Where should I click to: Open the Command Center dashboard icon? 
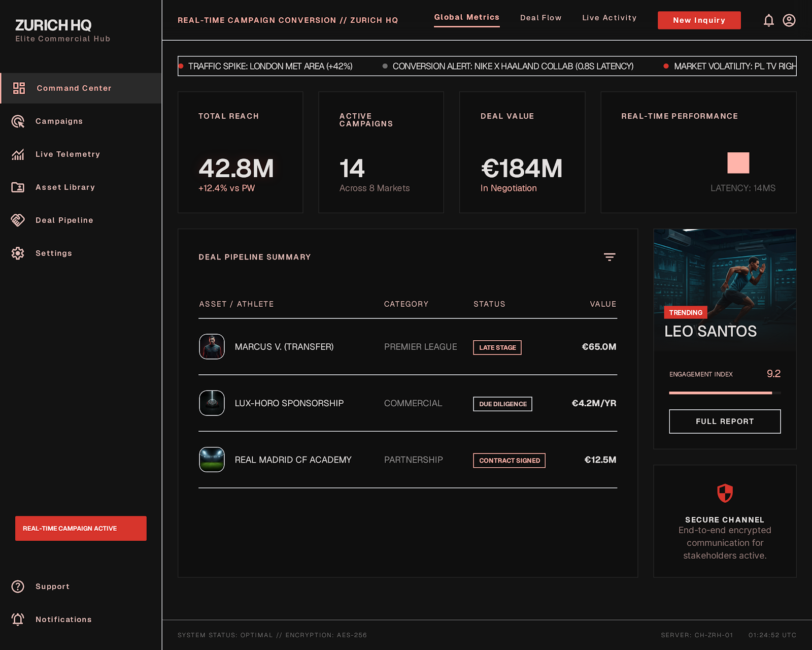click(x=19, y=88)
